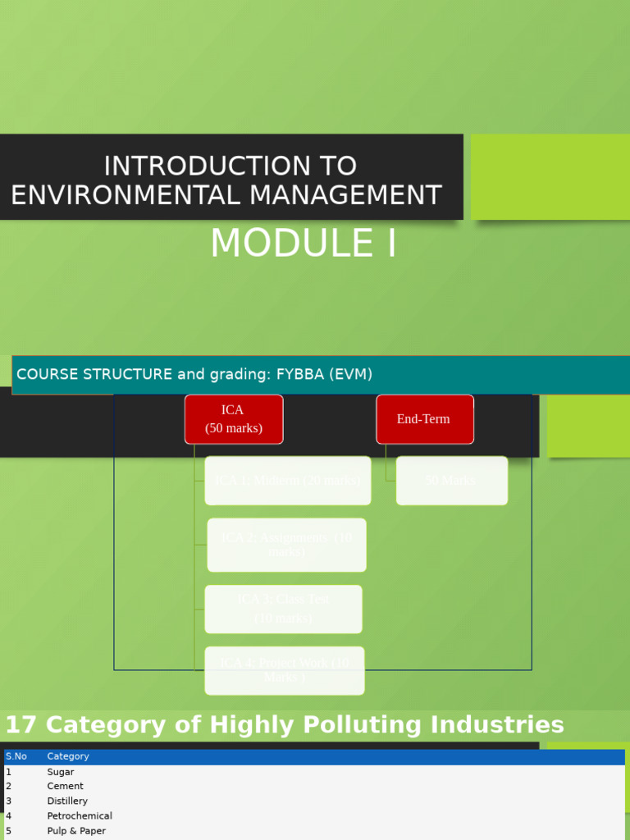Click the ICA 3: Class Test box

point(283,609)
